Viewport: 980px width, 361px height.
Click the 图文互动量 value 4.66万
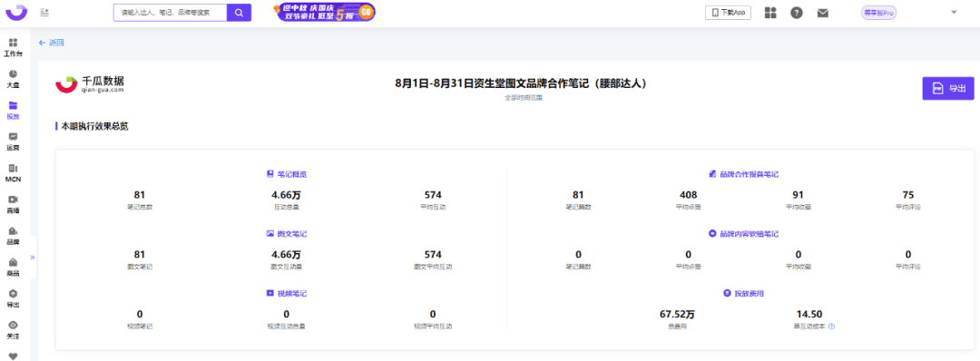tap(286, 254)
